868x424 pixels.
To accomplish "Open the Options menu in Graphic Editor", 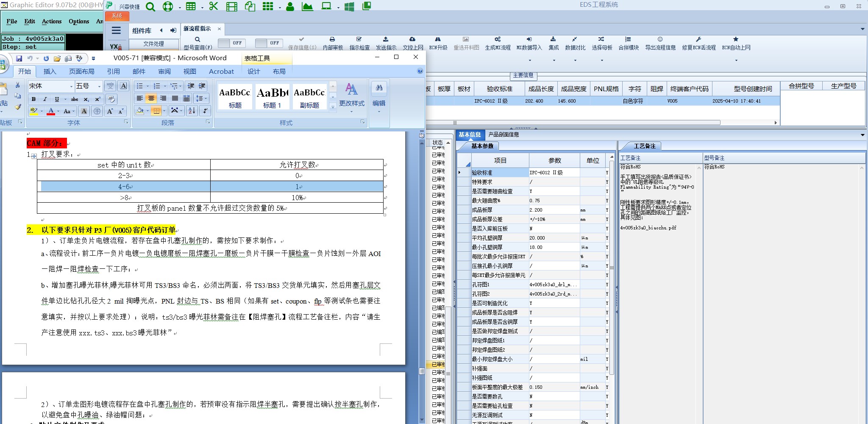I will click(79, 21).
